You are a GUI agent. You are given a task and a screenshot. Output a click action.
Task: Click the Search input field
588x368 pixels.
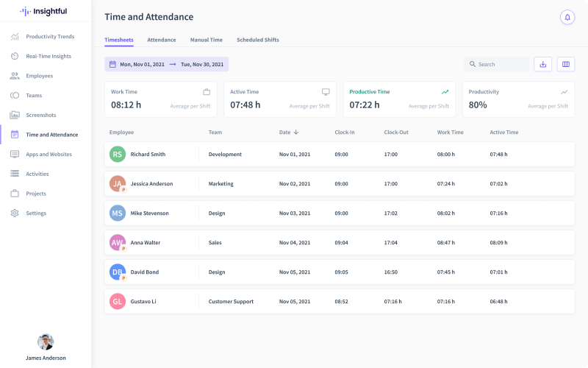[501, 64]
